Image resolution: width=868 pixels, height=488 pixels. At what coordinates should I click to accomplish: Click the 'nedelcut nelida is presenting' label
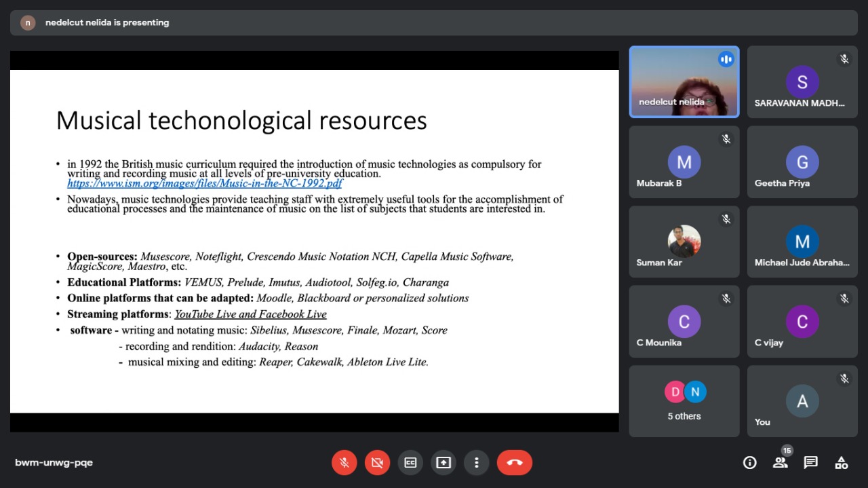107,22
